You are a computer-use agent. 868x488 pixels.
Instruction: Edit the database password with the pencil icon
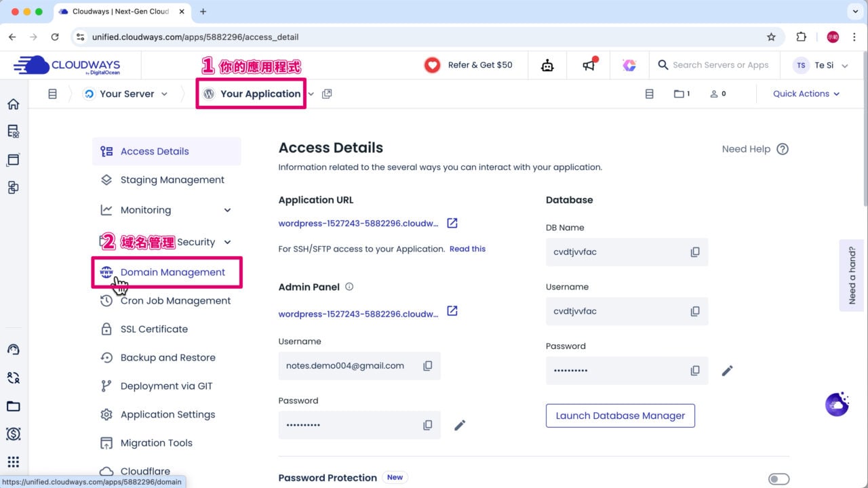pos(727,371)
